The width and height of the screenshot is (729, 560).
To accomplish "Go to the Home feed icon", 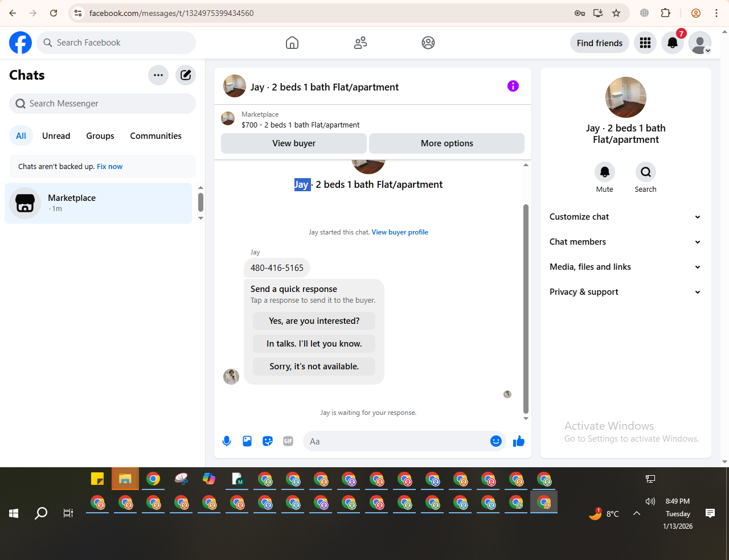I will click(292, 43).
